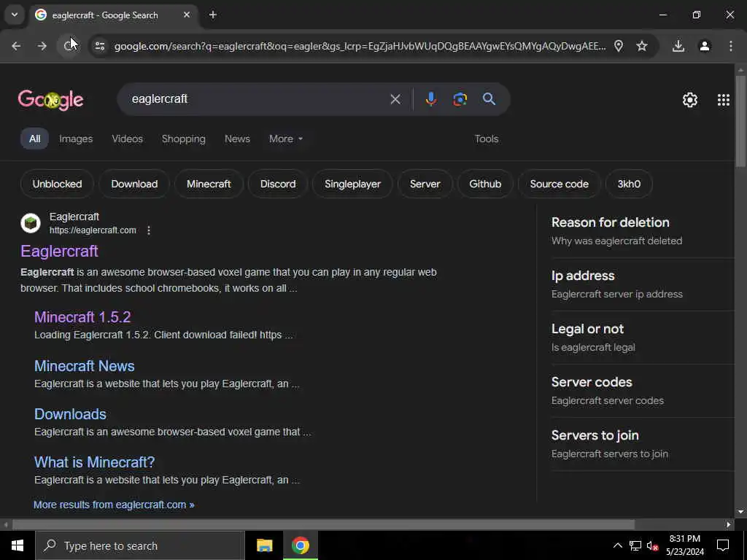
Task: Open the three-dot menu beside eaglercraft.com
Action: [149, 230]
